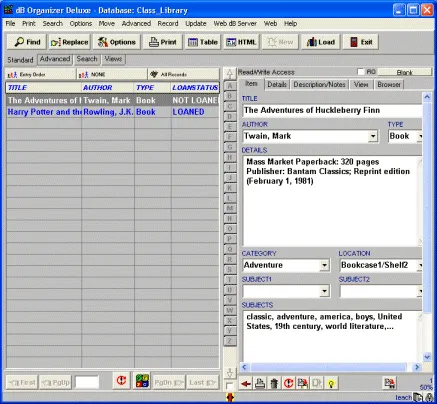
Task: Jump to letter M in index
Action: pyautogui.click(x=230, y=208)
